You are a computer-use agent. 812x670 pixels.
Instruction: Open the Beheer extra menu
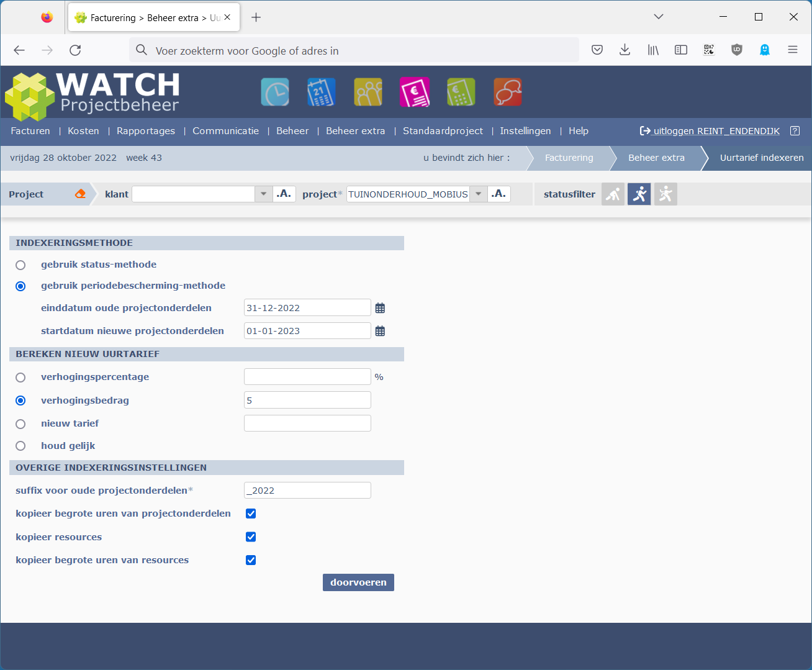pos(356,131)
